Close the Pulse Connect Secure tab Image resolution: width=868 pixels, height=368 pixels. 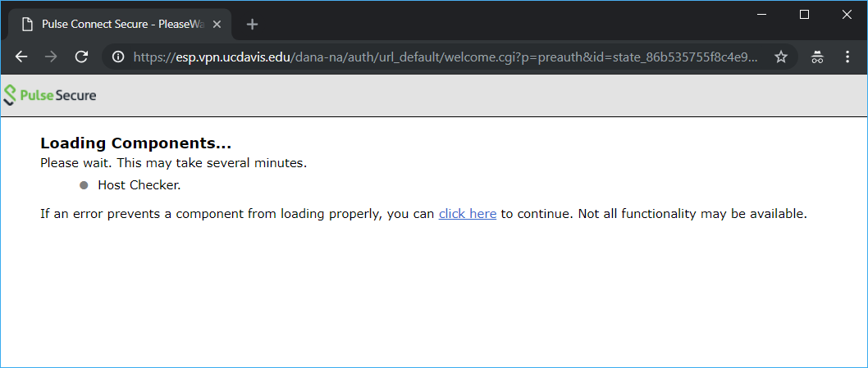coord(217,25)
